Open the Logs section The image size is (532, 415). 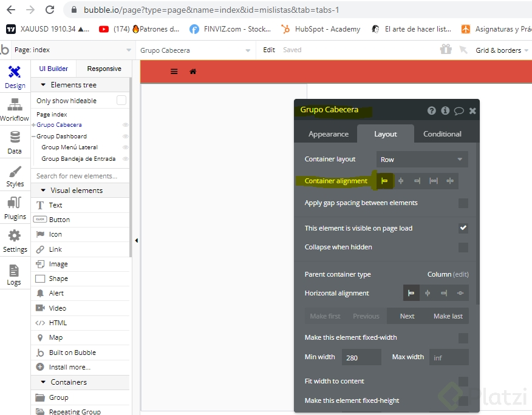15,274
